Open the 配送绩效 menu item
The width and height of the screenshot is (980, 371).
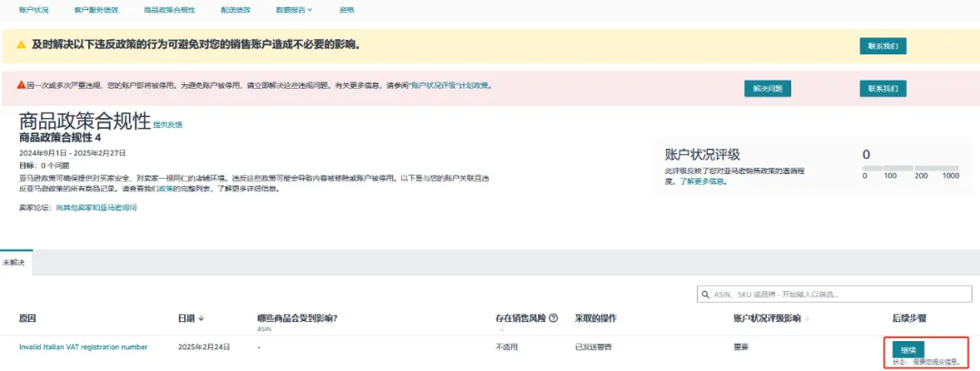[236, 10]
